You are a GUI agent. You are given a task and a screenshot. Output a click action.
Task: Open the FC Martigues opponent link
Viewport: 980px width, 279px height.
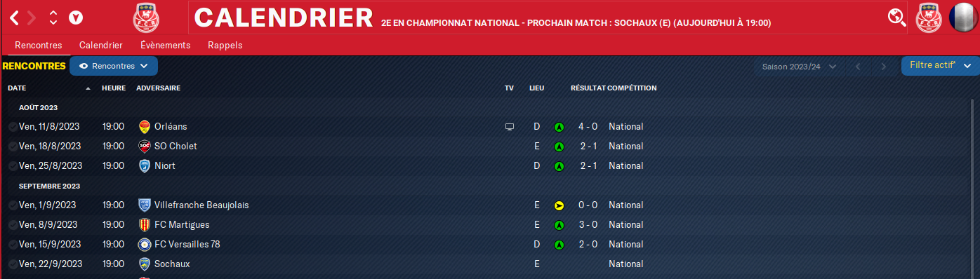pyautogui.click(x=182, y=225)
